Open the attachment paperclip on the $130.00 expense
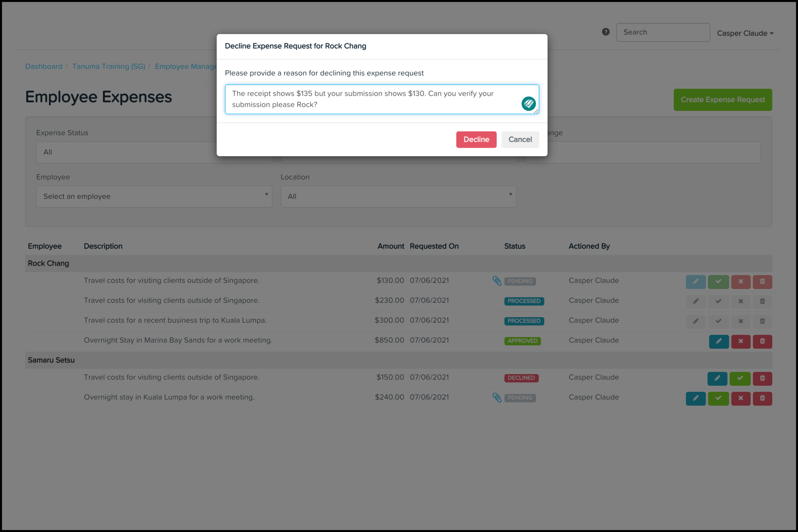The height and width of the screenshot is (532, 798). 497,281
